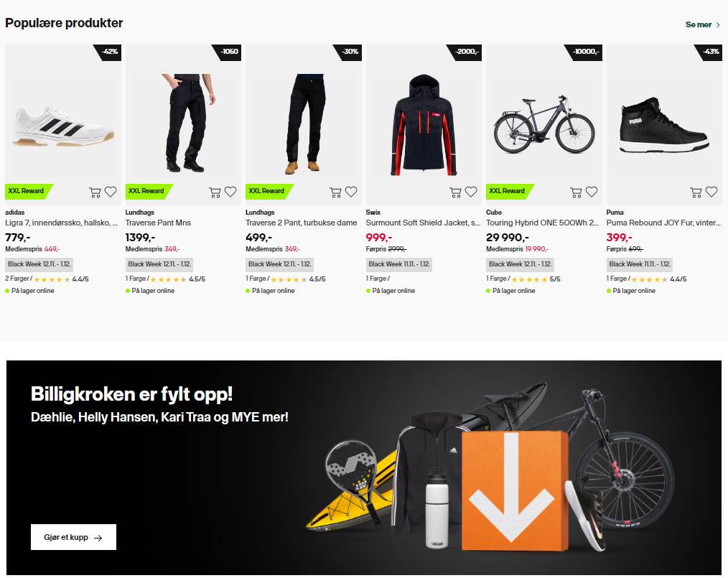Screen dimensions: 728x578
Task: Click the Puma black sneaker thumbnail
Action: (664, 126)
